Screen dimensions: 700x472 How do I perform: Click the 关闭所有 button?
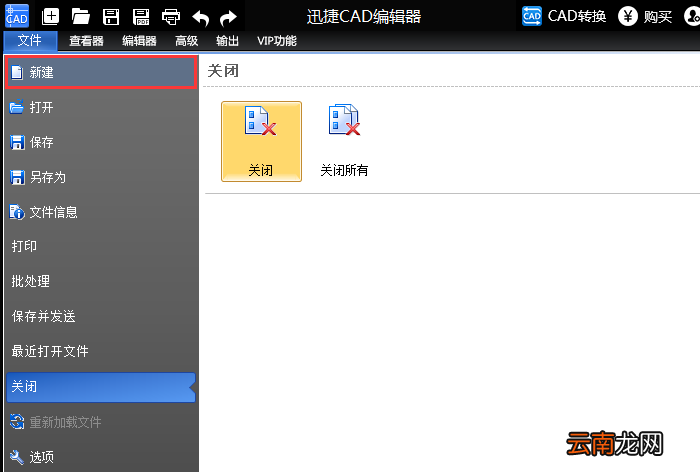[344, 141]
